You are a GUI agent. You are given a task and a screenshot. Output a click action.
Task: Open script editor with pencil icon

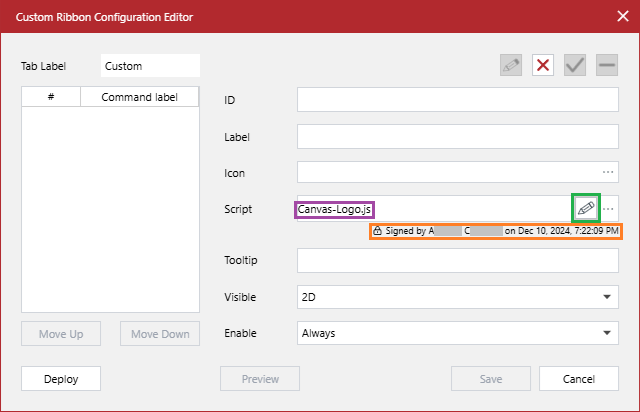click(x=587, y=208)
